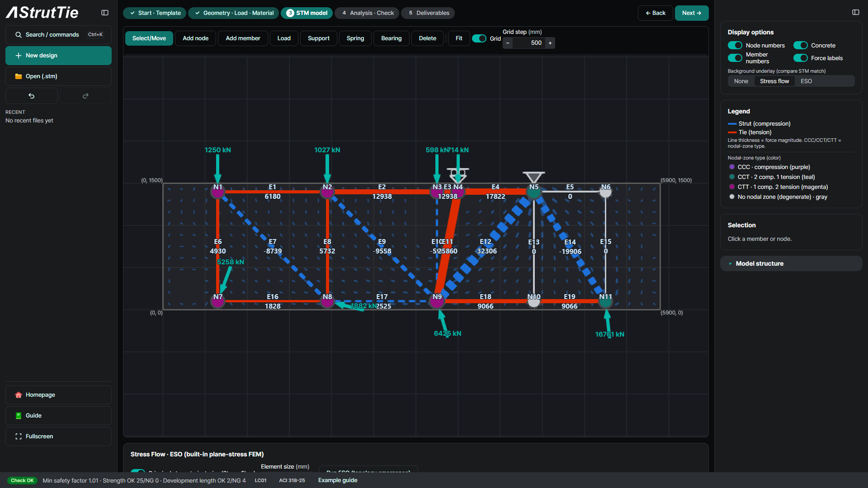
Task: Choose the Bearing tool
Action: tap(392, 38)
